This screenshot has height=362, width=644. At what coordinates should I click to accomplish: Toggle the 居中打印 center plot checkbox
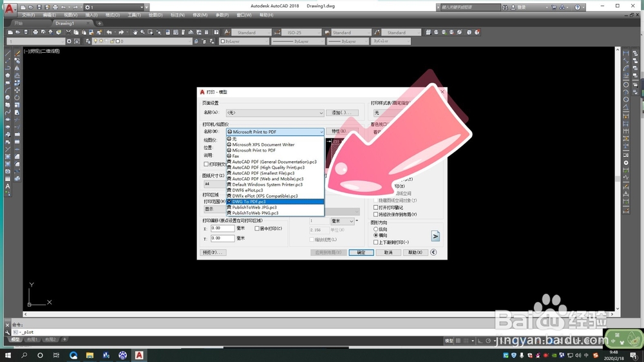click(257, 229)
